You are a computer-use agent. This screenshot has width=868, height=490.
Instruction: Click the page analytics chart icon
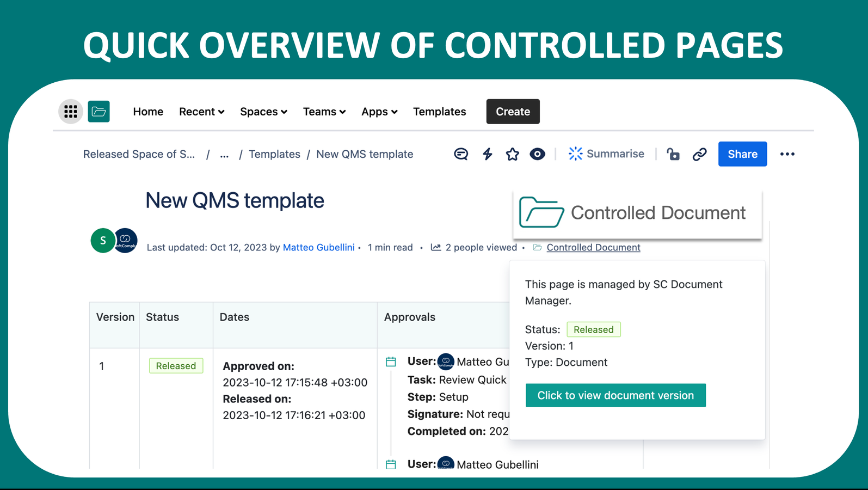click(x=436, y=247)
